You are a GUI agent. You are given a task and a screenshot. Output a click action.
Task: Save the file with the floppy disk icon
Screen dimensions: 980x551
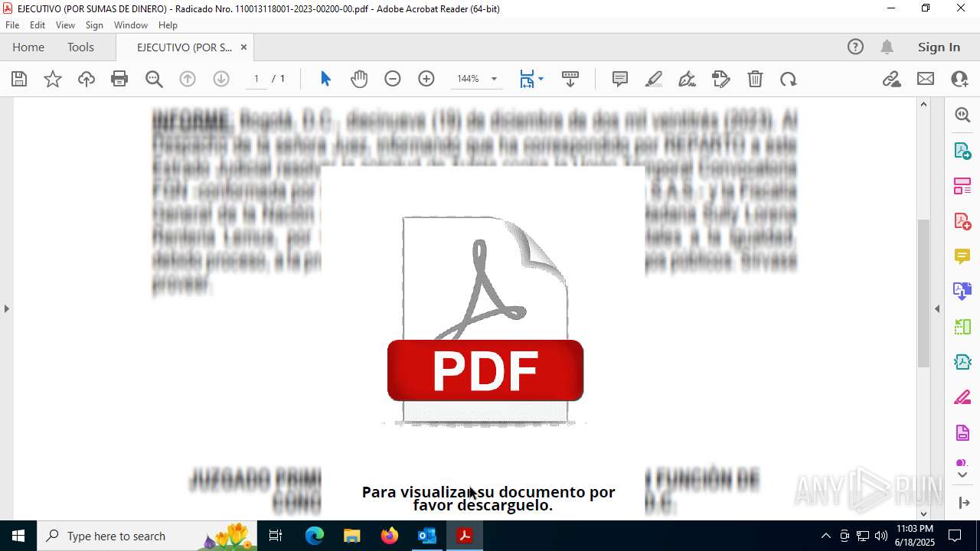19,79
